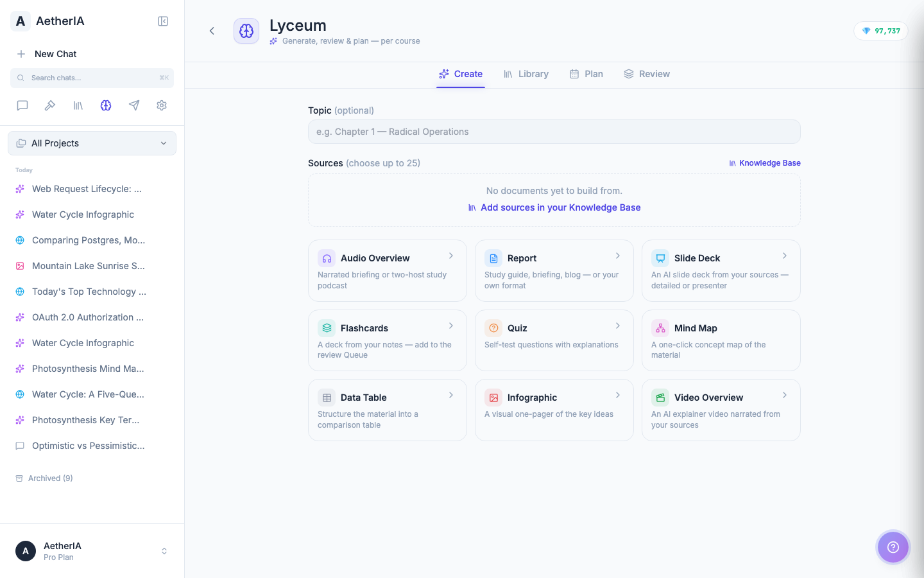Click the user avatar A icon
Image resolution: width=924 pixels, height=578 pixels.
(x=26, y=551)
